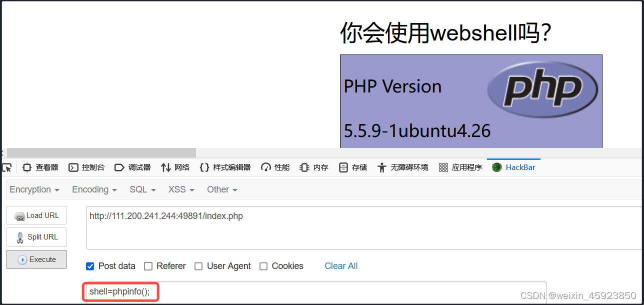The width and height of the screenshot is (644, 305).
Task: Click the horizontal scrollbar of the page
Action: [101, 152]
